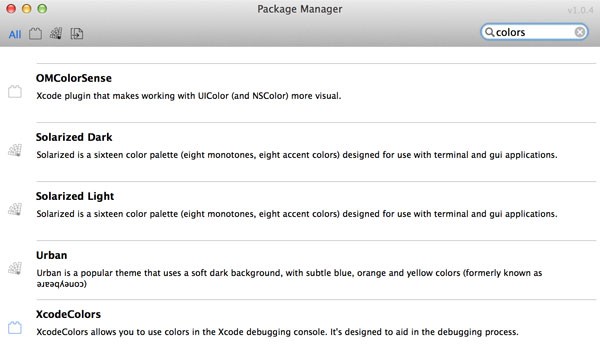Toggle install of Solarized Dark scheme icon

[x=15, y=150]
